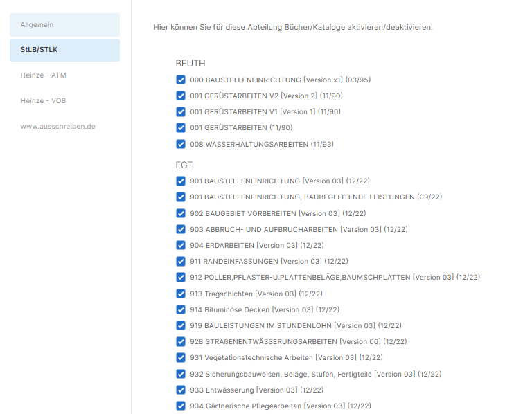Toggle 001 GERÜSTARBEITEN V2 checkbox
The image size is (532, 414).
pos(181,96)
